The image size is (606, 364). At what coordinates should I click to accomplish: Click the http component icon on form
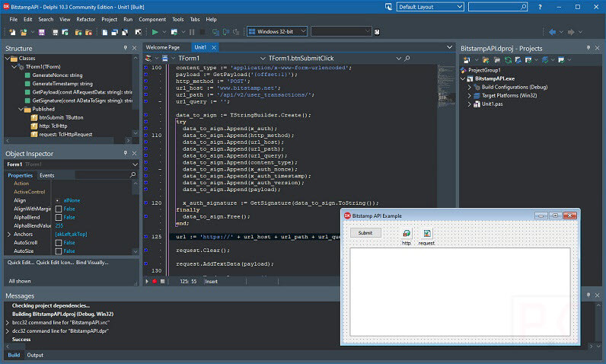pos(407,234)
